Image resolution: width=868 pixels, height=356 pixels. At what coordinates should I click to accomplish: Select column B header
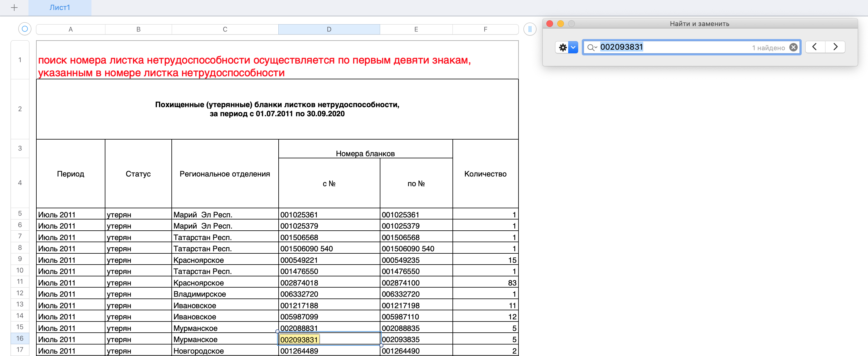pyautogui.click(x=138, y=29)
